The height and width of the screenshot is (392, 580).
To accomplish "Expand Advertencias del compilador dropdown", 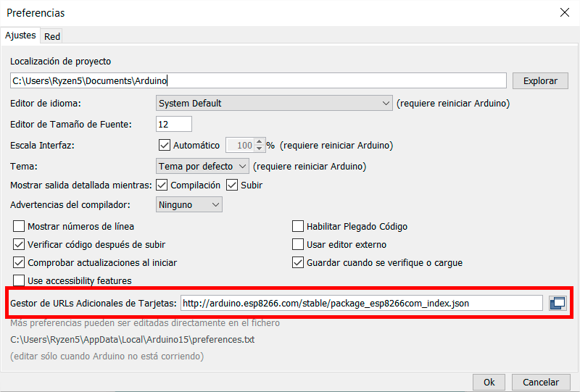I will pyautogui.click(x=189, y=204).
